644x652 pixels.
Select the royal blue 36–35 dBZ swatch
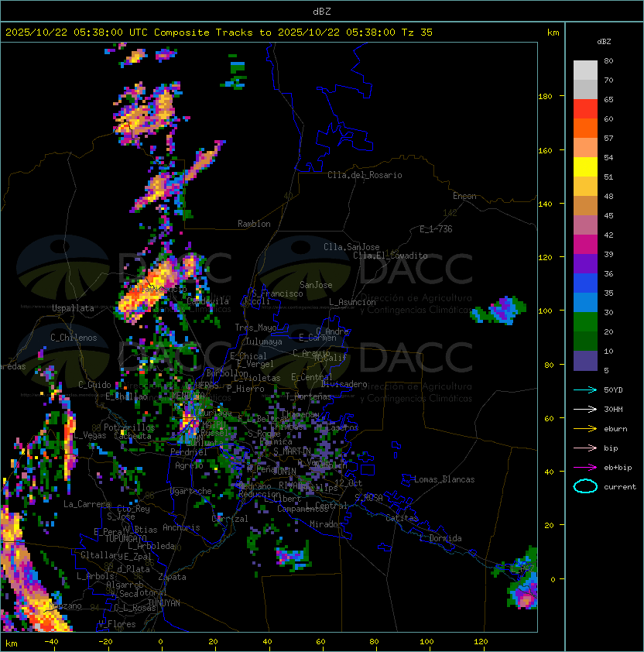[585, 283]
